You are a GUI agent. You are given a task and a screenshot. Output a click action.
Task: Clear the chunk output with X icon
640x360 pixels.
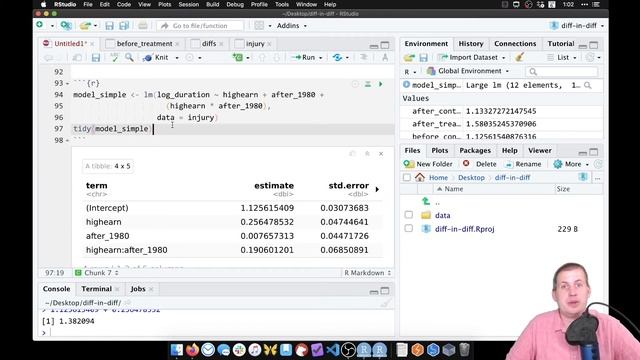tap(381, 154)
